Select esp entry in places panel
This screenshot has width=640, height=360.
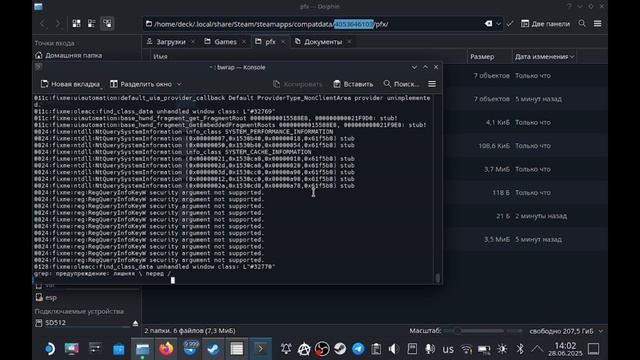click(x=51, y=298)
